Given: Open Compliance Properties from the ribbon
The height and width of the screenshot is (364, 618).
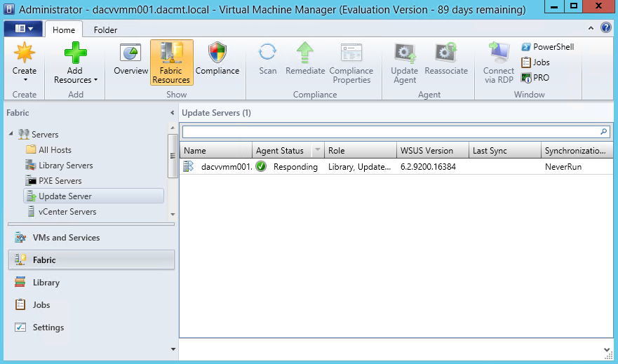Looking at the screenshot, I should pos(351,63).
